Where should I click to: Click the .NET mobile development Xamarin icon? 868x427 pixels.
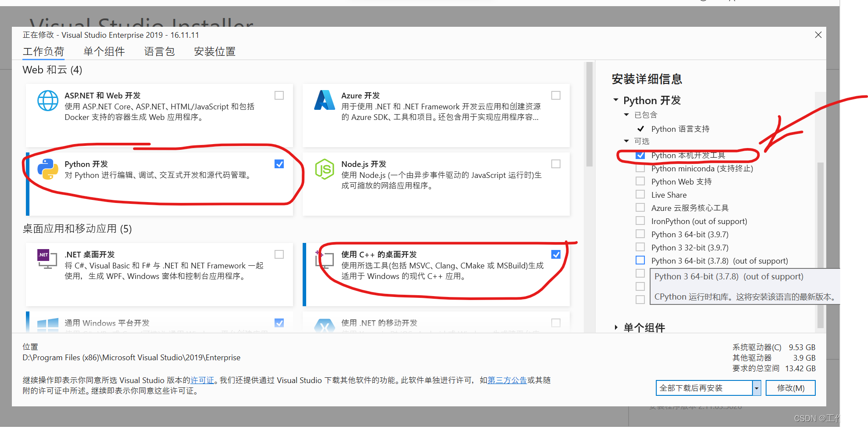tap(325, 326)
